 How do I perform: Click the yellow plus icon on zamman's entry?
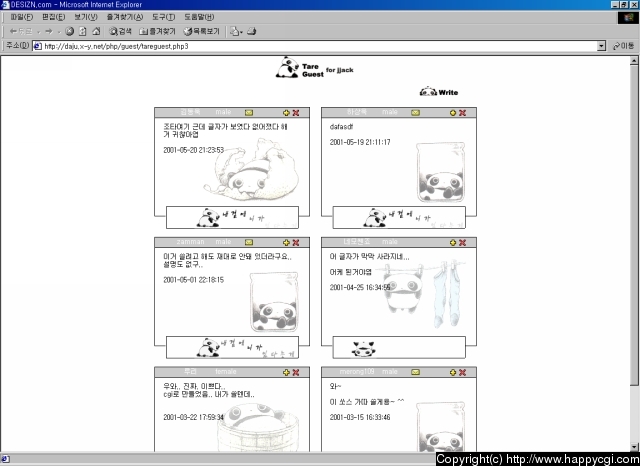point(286,242)
